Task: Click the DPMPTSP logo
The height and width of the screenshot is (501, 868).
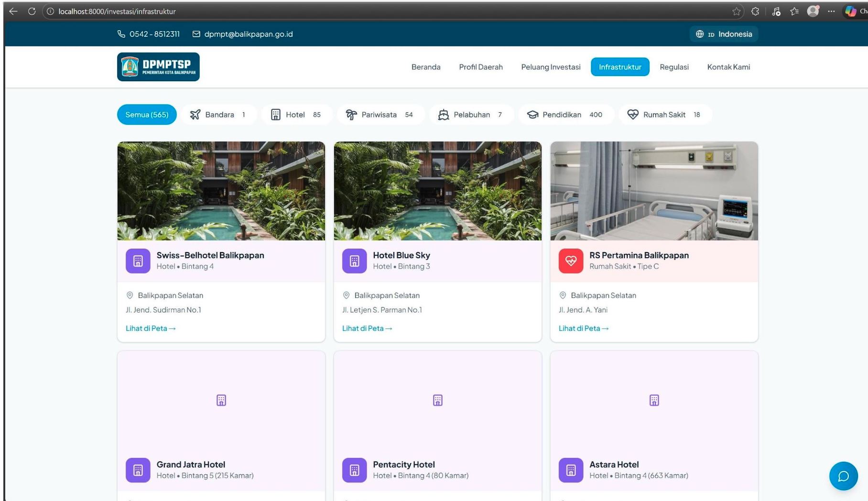Action: [158, 67]
